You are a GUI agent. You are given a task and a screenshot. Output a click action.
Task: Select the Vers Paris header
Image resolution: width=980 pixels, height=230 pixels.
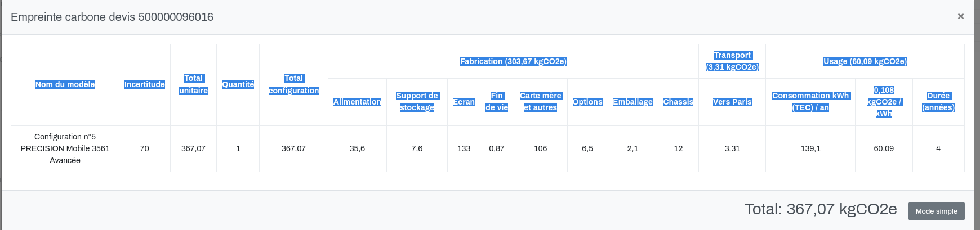coord(732,102)
